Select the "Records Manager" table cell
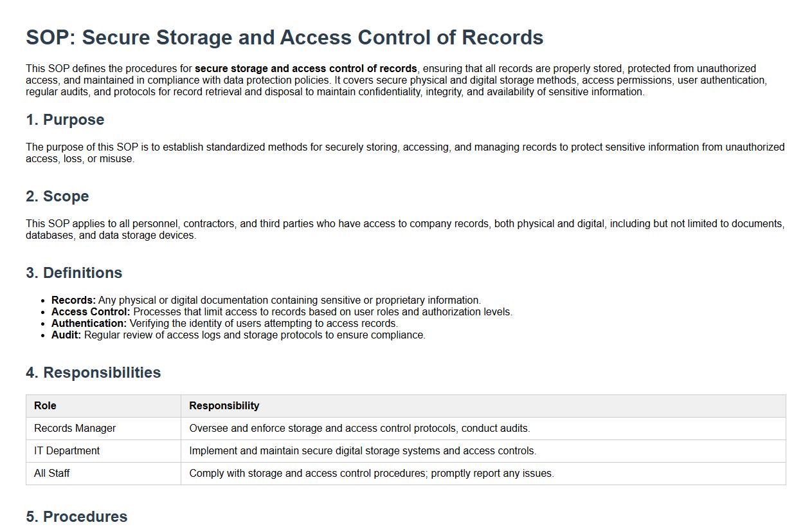Image resolution: width=812 pixels, height=527 pixels. click(x=75, y=429)
